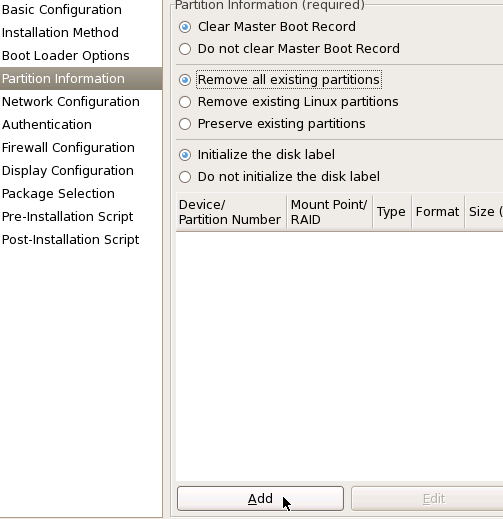Click the Format column header
Screen dimensions: 503x519
(438, 212)
